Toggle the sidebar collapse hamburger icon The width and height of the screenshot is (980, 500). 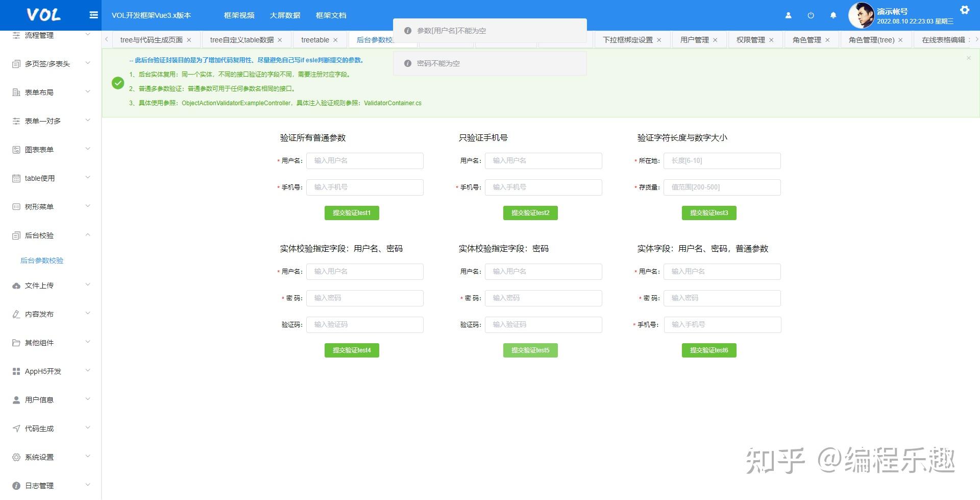click(x=93, y=15)
